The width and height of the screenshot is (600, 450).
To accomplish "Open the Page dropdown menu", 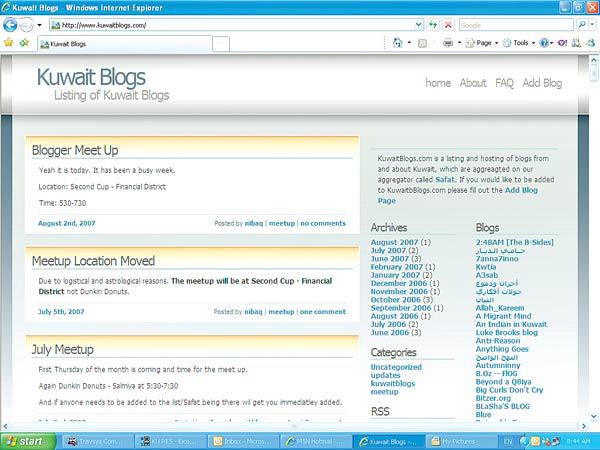I will point(484,44).
